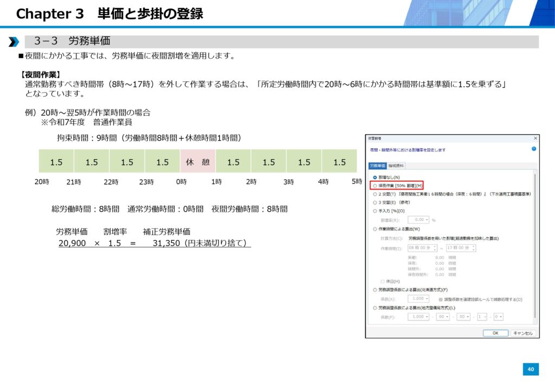Expand the 係数(P) 1.000 dropdown
This screenshot has width=555, height=392.
tap(427, 317)
